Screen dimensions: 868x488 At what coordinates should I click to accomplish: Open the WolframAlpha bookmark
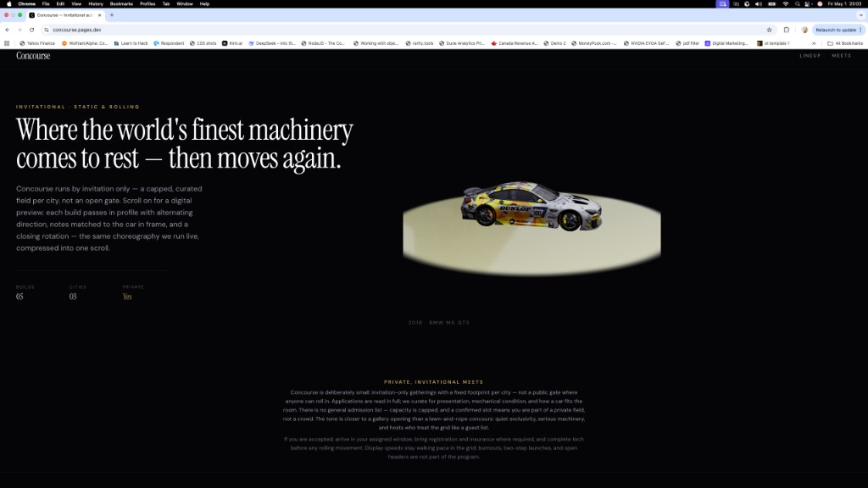click(x=85, y=43)
